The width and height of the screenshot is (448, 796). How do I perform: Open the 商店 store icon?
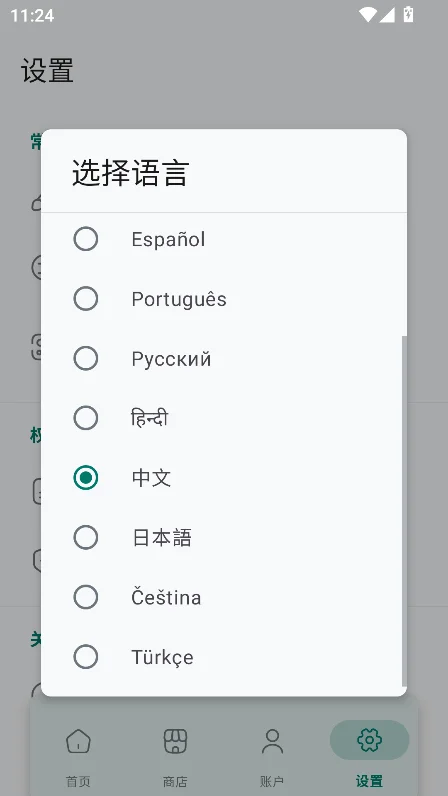(x=175, y=741)
